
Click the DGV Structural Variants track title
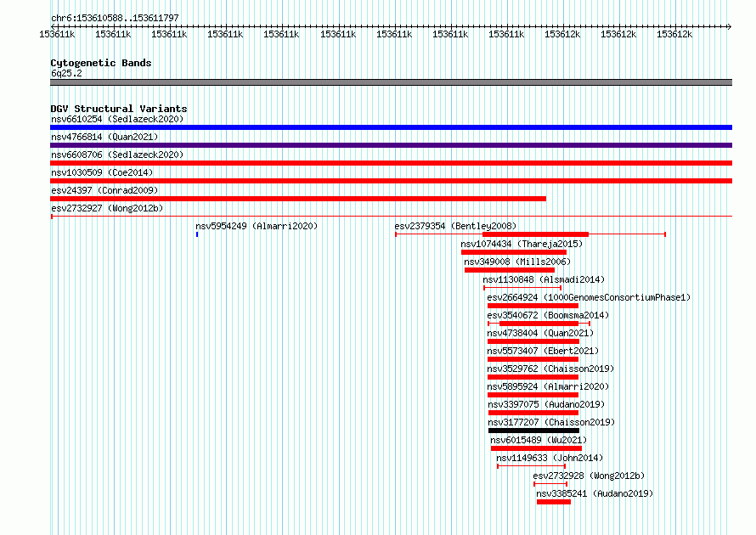pos(119,109)
